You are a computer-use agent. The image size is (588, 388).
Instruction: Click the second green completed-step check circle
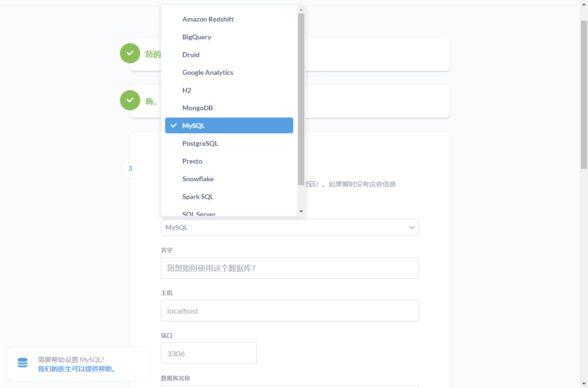tap(130, 100)
